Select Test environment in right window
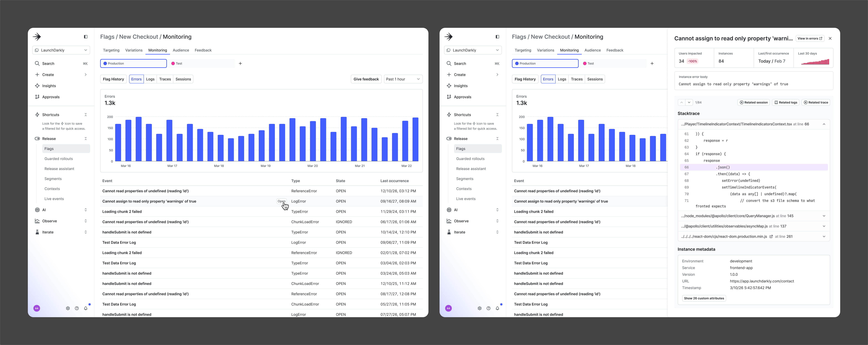Image resolution: width=868 pixels, height=345 pixels. tap(613, 63)
